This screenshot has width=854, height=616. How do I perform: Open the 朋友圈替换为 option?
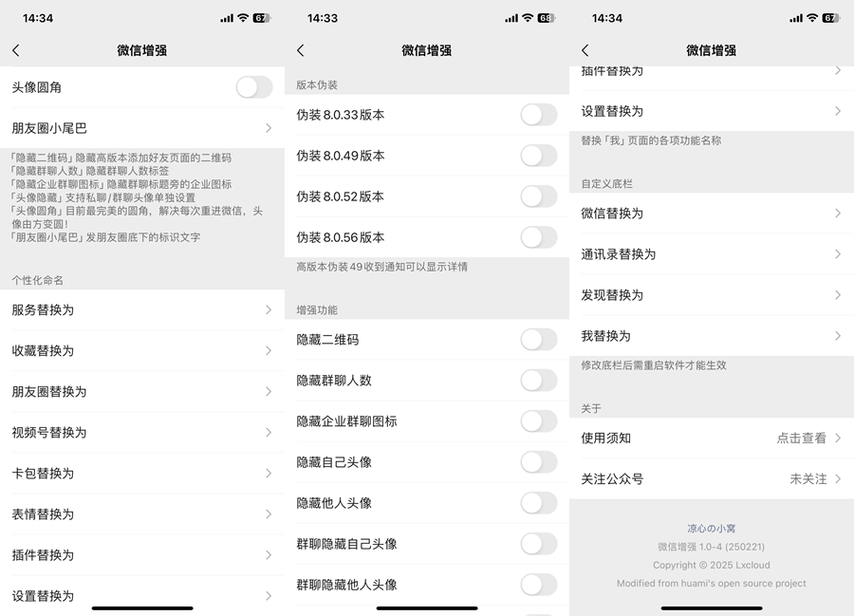(142, 391)
